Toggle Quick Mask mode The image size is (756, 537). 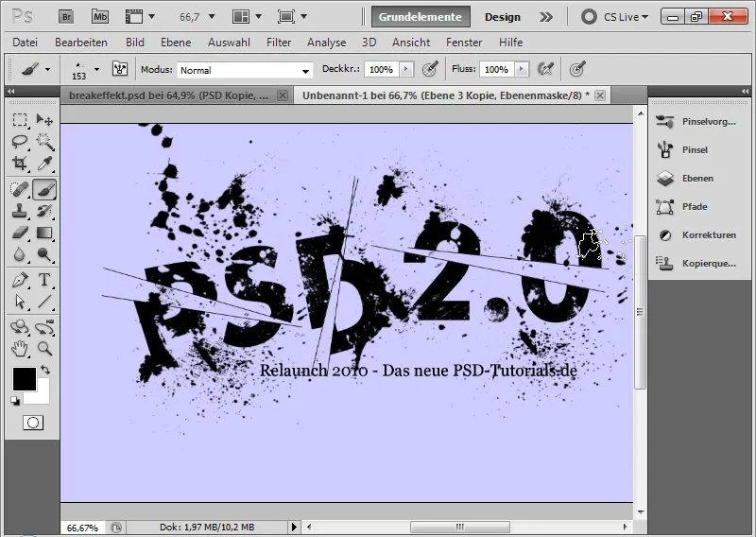33,423
